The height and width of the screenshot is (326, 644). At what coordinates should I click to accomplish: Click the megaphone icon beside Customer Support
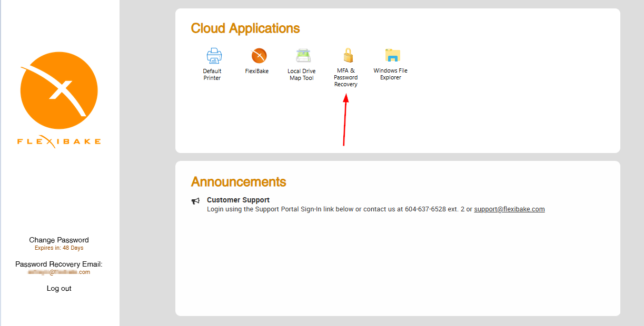click(x=195, y=201)
